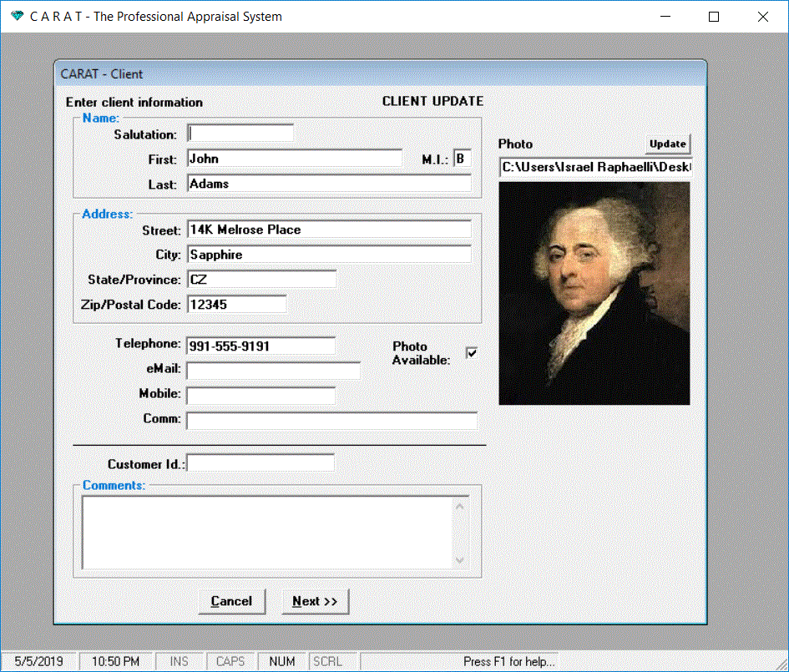Screen dimensions: 789x672
Task: Select the First name field containing John
Action: (x=294, y=159)
